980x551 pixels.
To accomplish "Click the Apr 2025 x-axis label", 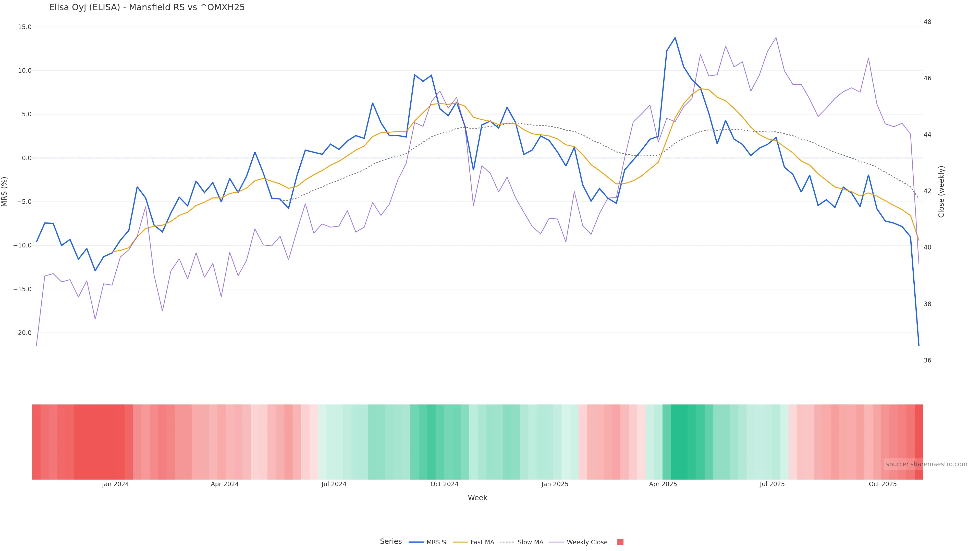I will (663, 484).
